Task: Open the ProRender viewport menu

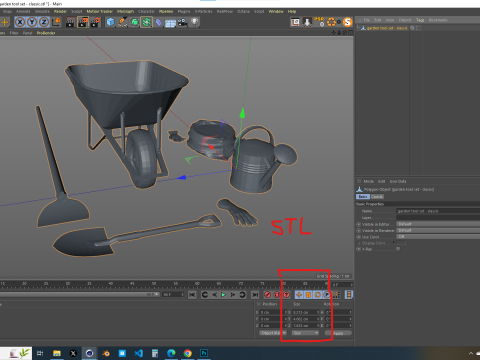Action: pos(46,33)
